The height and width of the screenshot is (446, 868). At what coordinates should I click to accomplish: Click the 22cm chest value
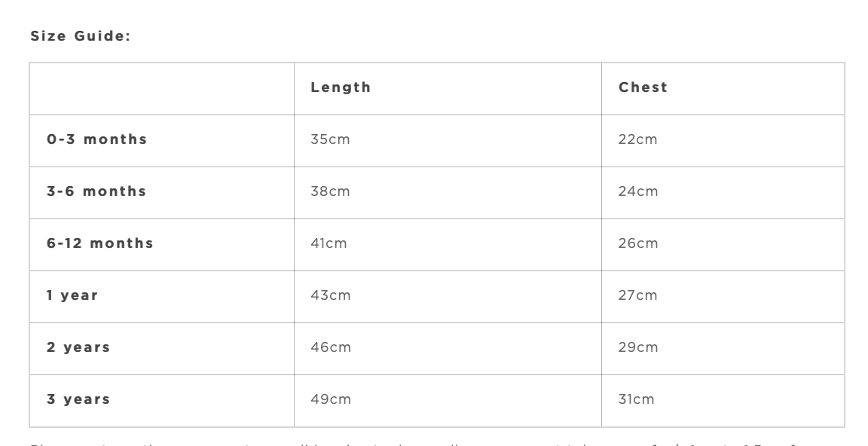click(x=637, y=139)
